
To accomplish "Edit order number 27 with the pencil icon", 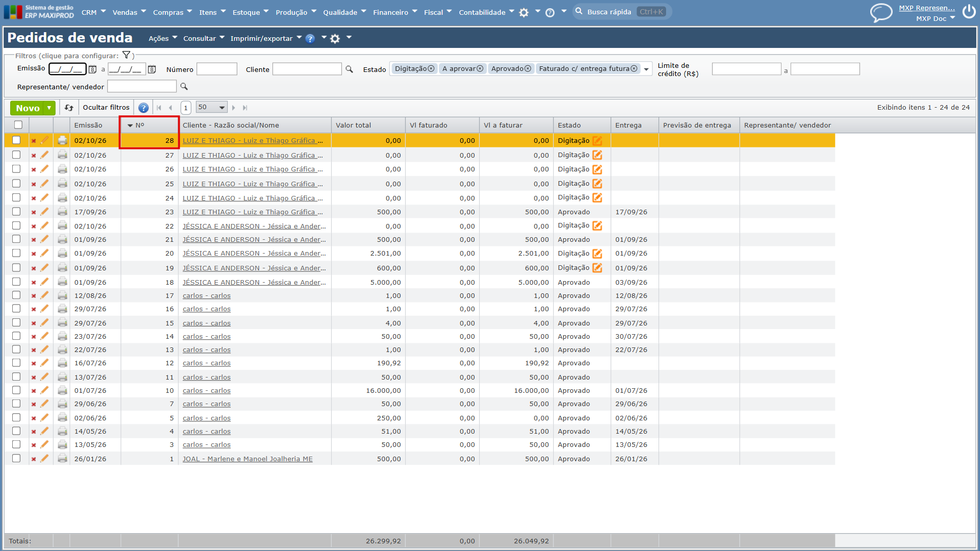I will (x=44, y=155).
